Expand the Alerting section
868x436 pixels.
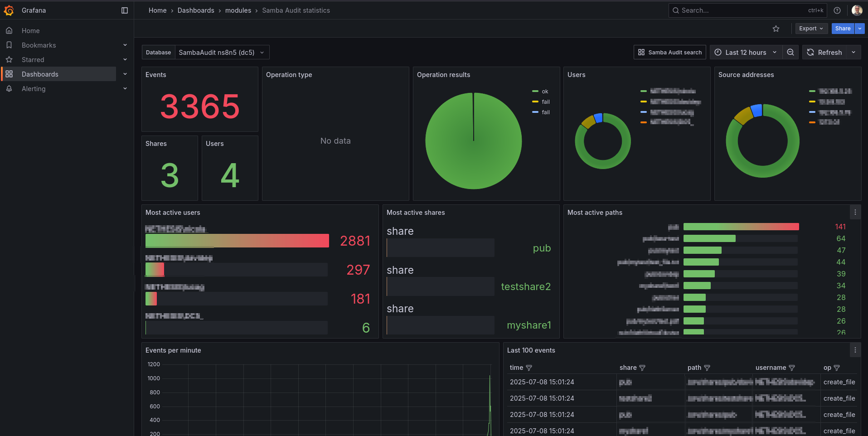point(125,89)
